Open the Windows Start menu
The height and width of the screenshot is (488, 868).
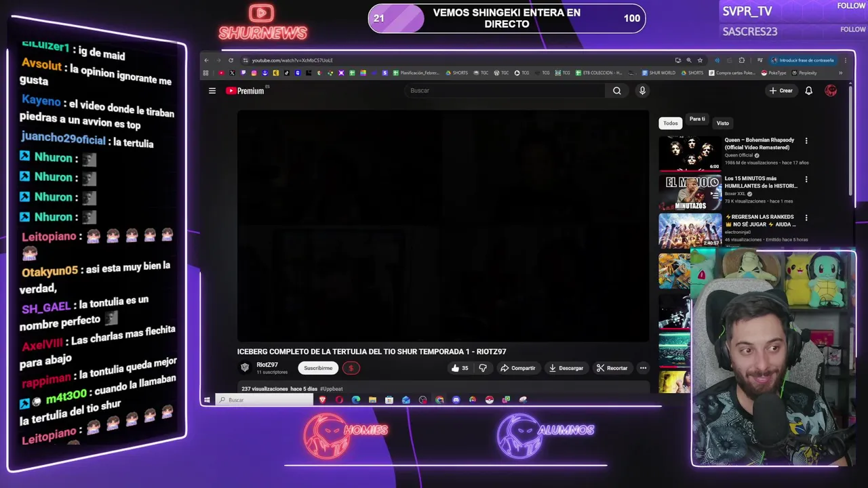tap(207, 400)
